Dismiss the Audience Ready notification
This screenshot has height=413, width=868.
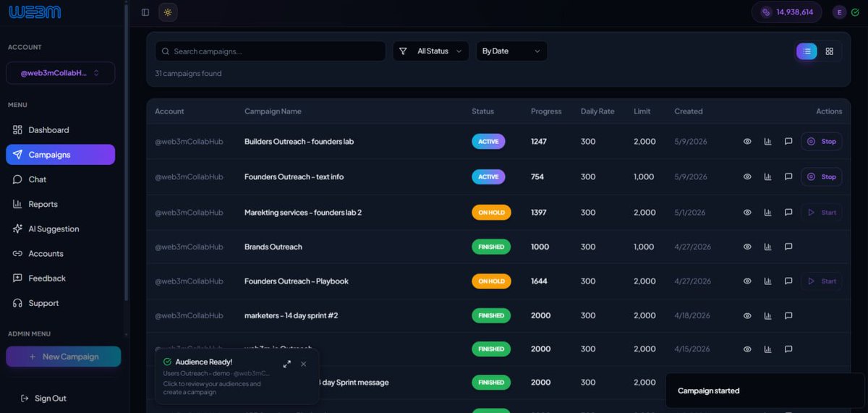[303, 364]
